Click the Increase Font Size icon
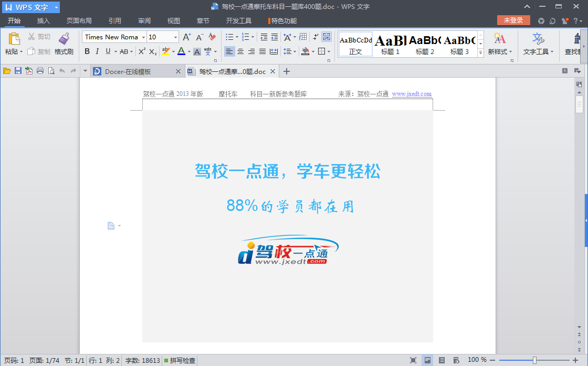This screenshot has width=588, height=366. 186,37
